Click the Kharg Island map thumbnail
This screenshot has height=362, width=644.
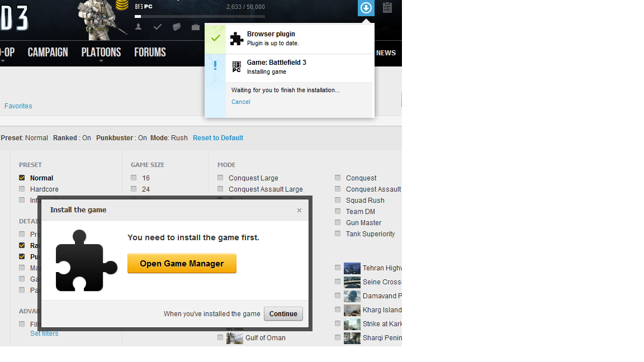coord(352,310)
